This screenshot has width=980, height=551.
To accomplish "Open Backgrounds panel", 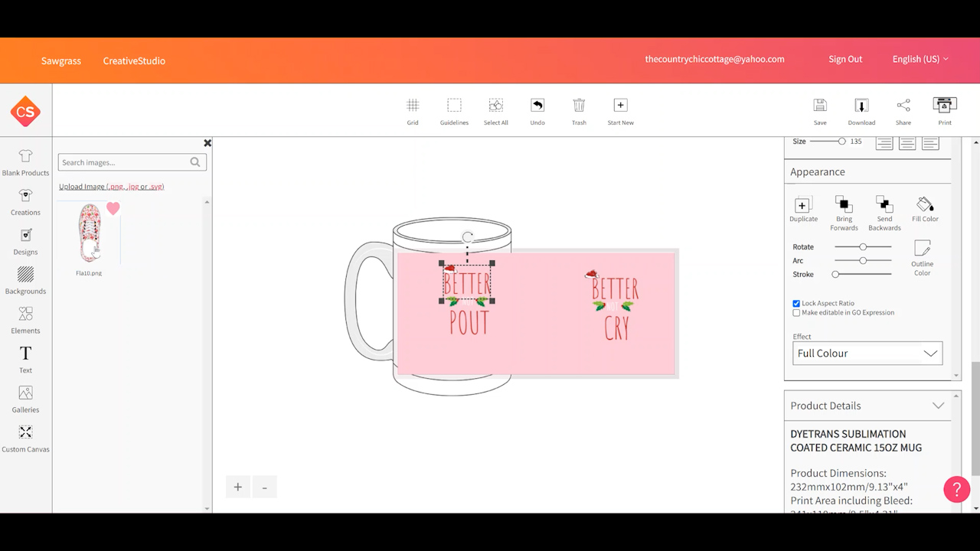I will pyautogui.click(x=25, y=281).
